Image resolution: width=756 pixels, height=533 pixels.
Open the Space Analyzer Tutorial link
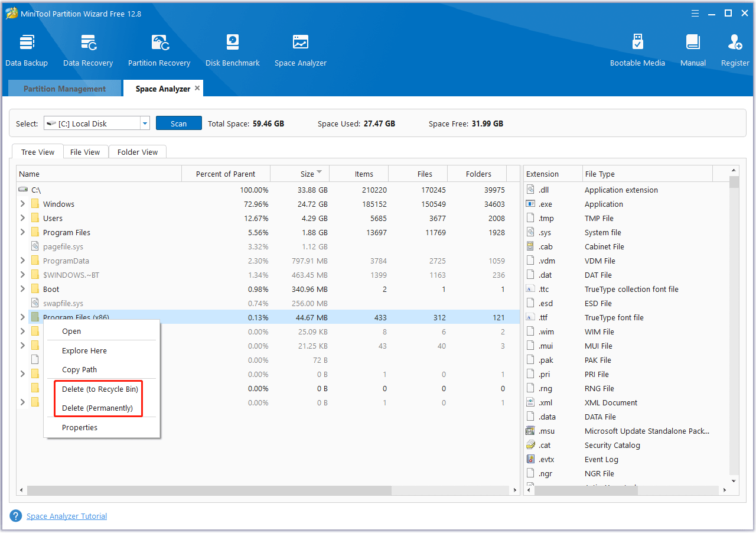click(67, 516)
